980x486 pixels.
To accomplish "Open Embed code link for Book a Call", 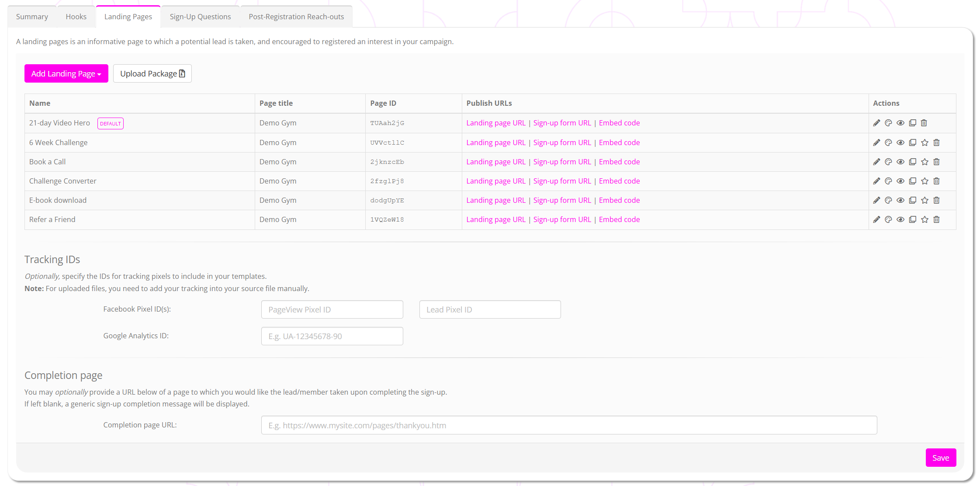I will 619,162.
